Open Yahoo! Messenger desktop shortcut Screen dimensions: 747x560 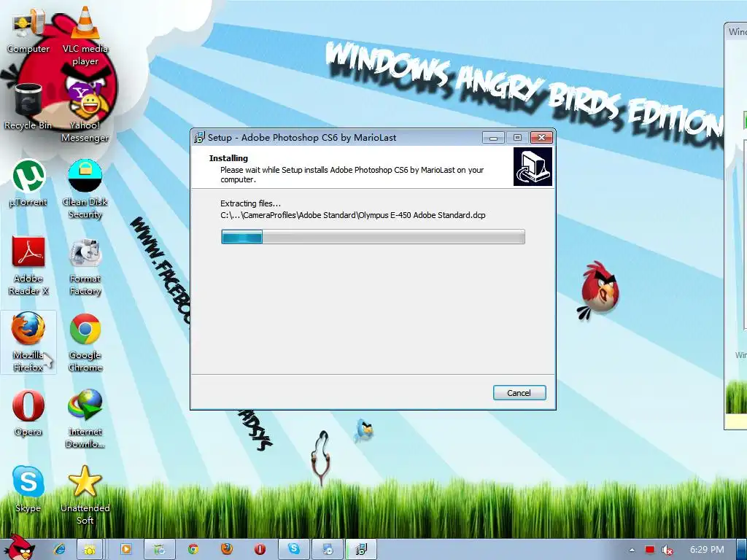click(x=85, y=112)
